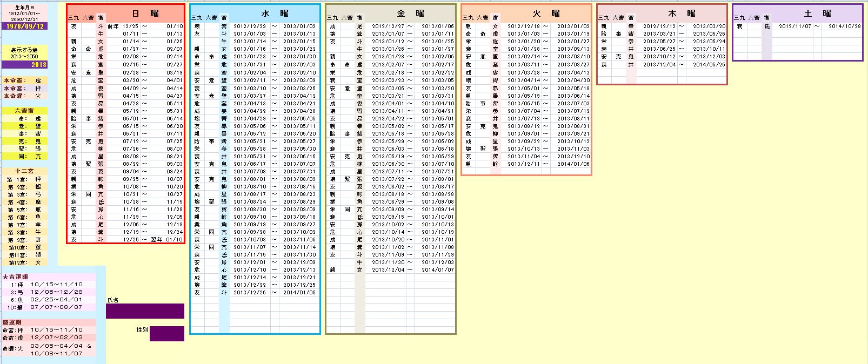
Task: Click the 2014/10/28 end date in 土曜 table
Action: [x=844, y=26]
